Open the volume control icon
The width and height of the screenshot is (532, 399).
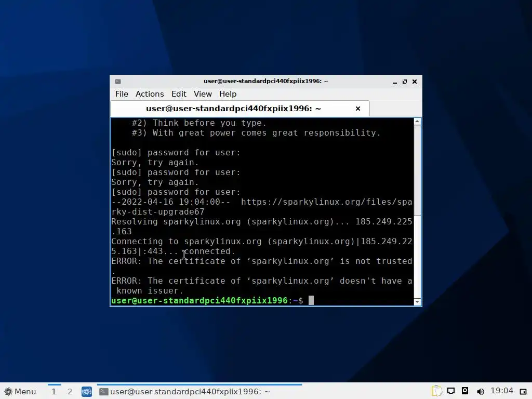coord(480,392)
